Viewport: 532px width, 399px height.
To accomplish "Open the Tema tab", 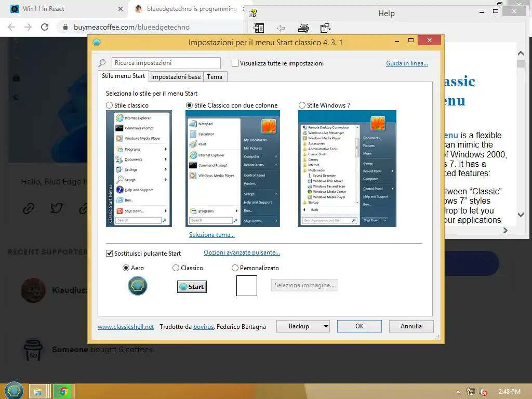I will click(215, 77).
